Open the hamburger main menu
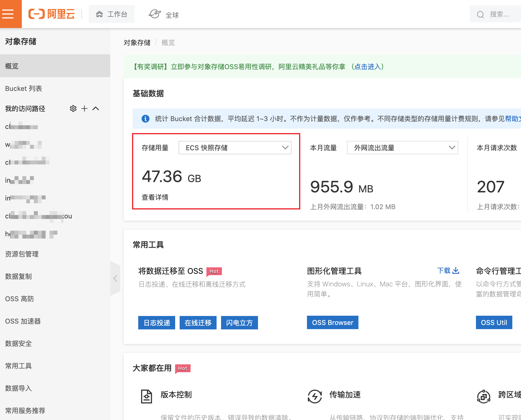521x420 pixels. 8,14
